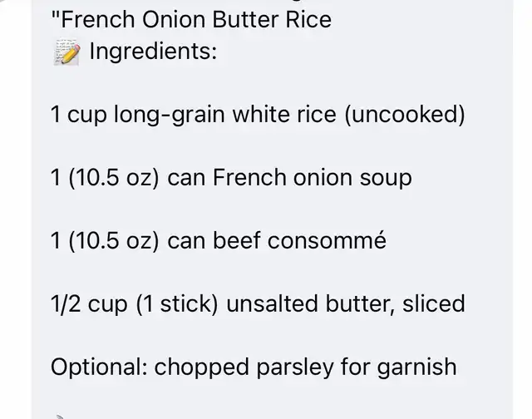Image resolution: width=532 pixels, height=419 pixels.
Task: Click the memo pencil emoji icon
Action: 66,52
